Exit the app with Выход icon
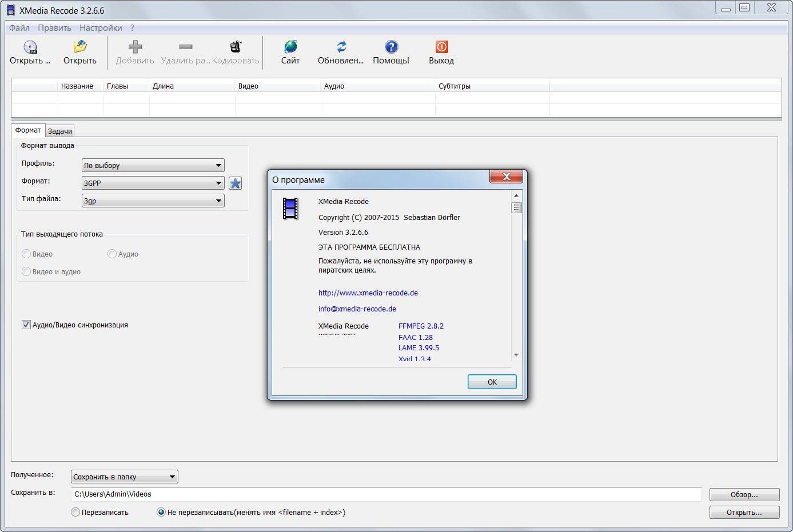The width and height of the screenshot is (793, 532). tap(441, 47)
